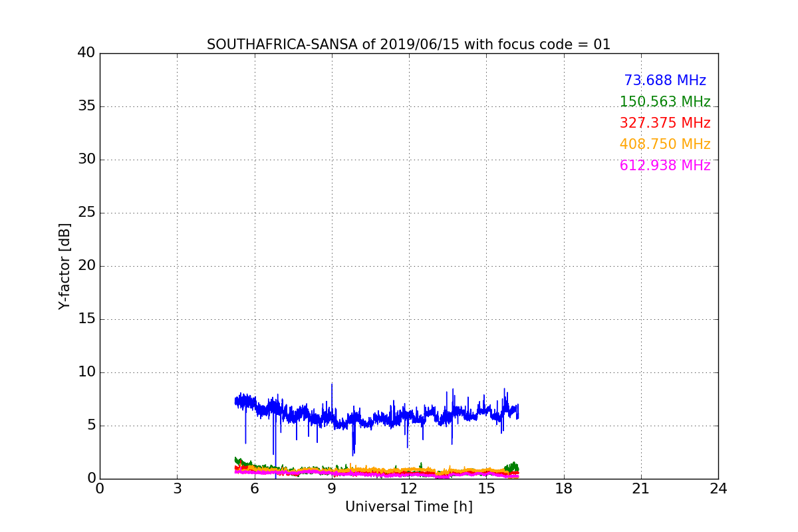Click the y-axis tick label 20
Screen dimensions: 798x532
[x=86, y=266]
